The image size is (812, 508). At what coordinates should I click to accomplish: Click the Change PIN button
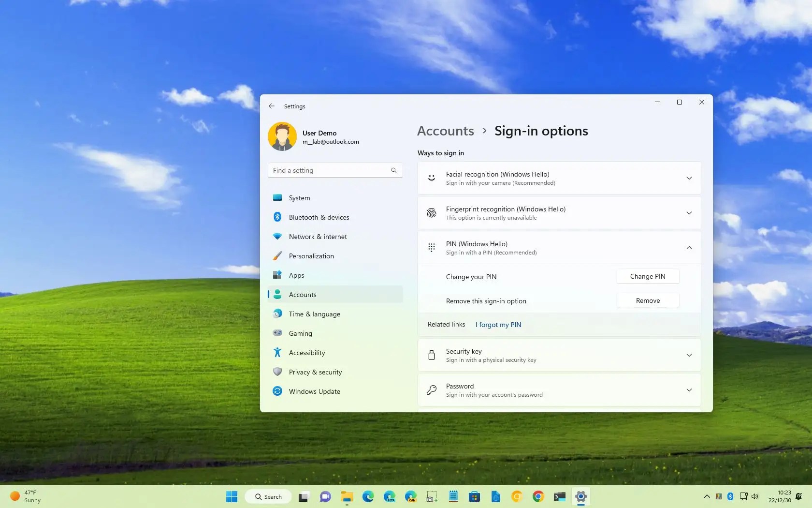(648, 276)
